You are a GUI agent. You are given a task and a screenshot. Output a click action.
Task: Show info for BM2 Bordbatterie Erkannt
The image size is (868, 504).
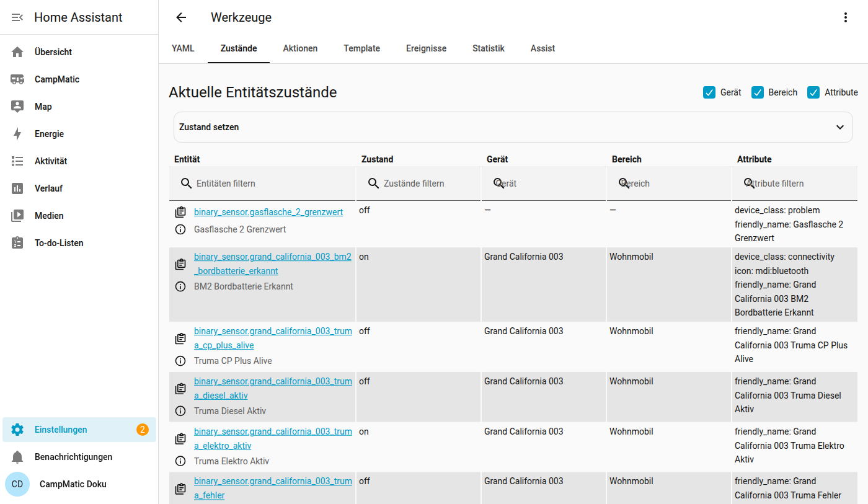tap(180, 286)
